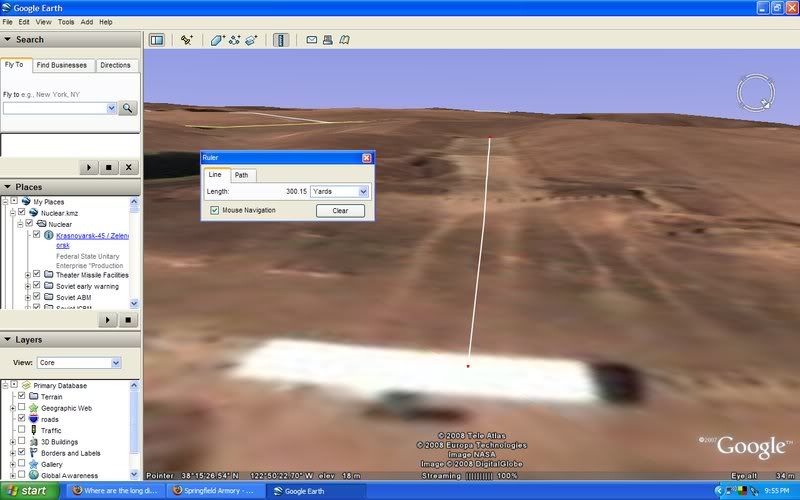Switch to the Find Businesses tab
The image size is (800, 500).
click(62, 65)
